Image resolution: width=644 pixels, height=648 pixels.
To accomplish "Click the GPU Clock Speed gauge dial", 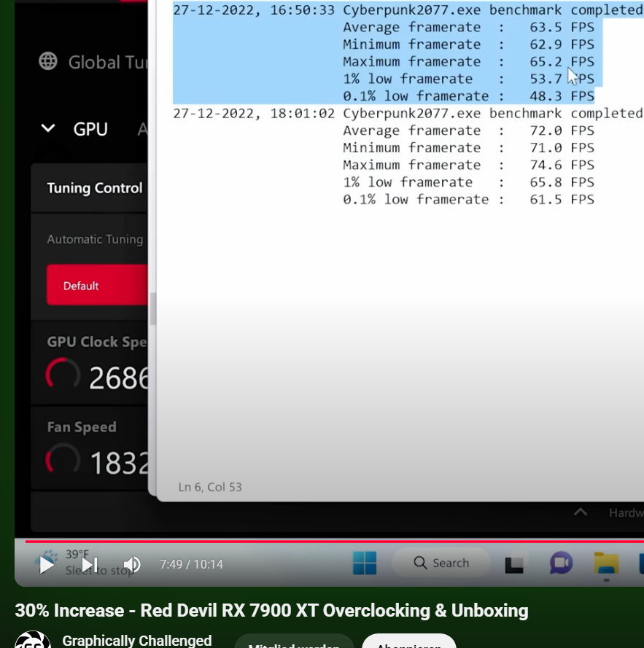I will 63,374.
